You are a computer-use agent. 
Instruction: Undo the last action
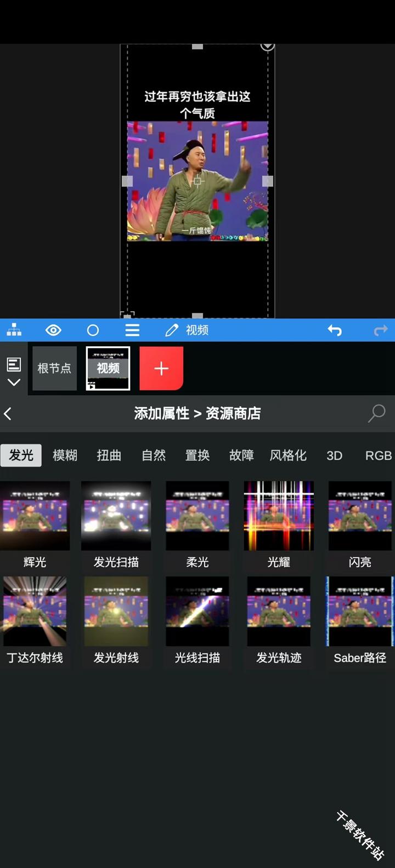pyautogui.click(x=335, y=330)
